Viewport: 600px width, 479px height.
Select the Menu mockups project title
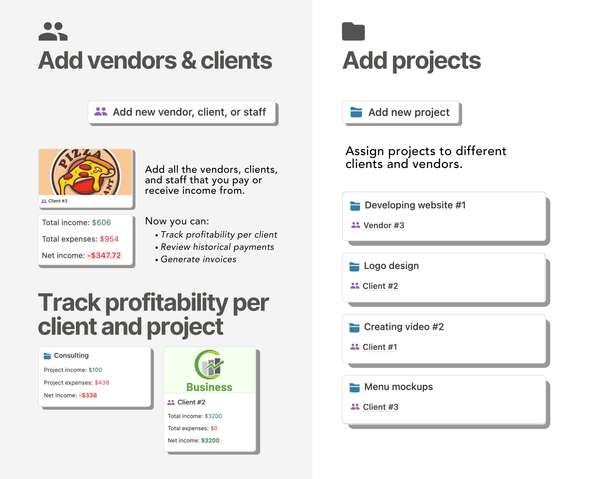click(397, 387)
